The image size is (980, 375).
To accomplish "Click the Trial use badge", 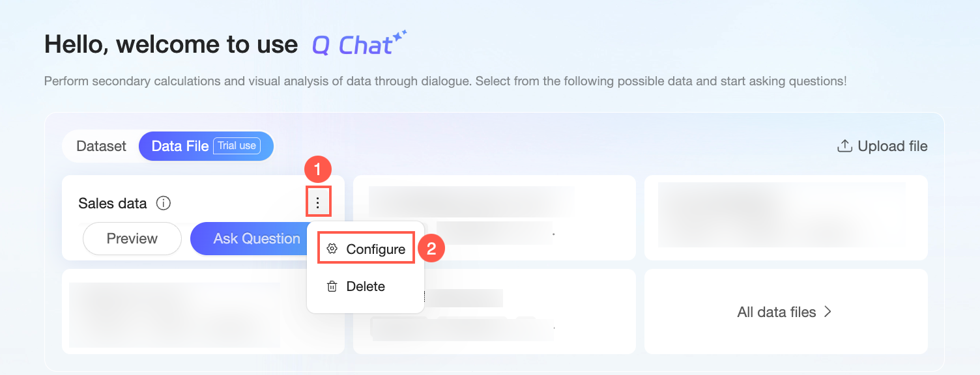I will click(237, 146).
